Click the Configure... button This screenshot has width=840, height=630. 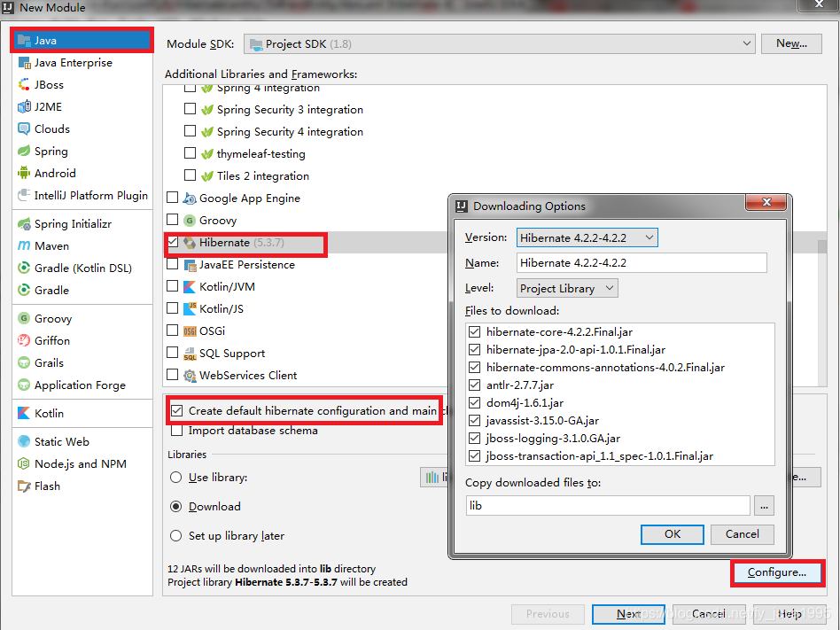[x=777, y=572]
